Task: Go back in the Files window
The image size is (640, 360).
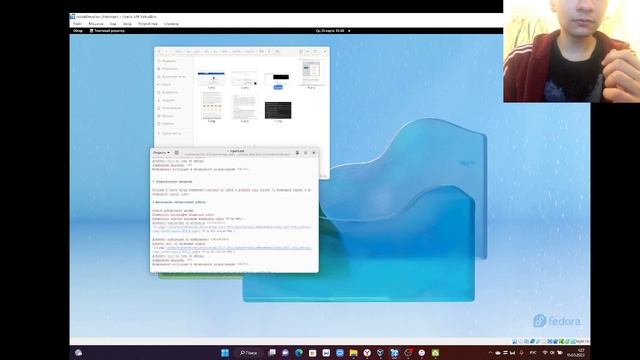Action: (159, 52)
